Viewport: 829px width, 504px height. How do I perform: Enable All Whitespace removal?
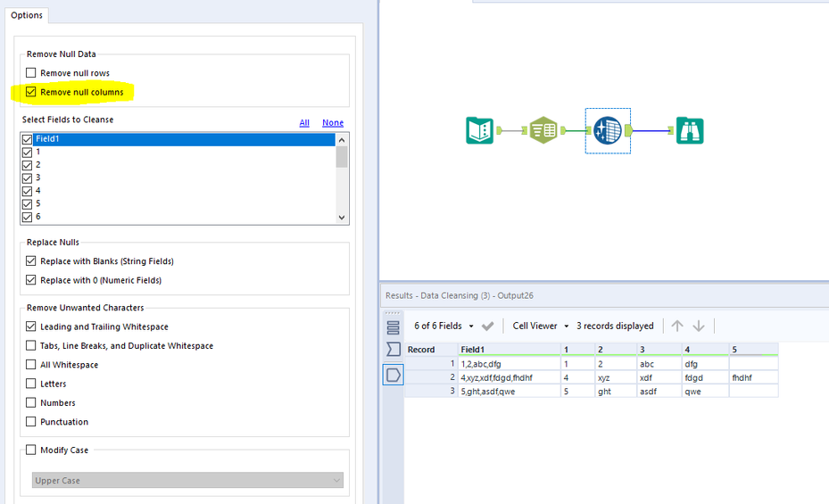coord(31,365)
